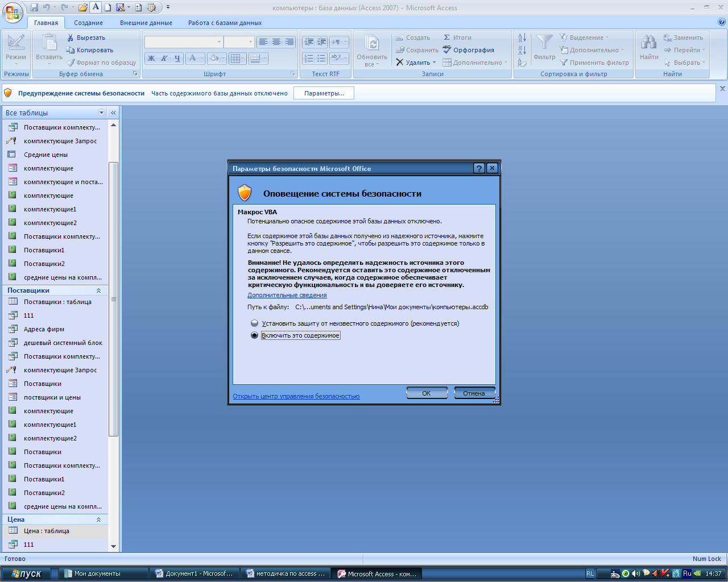Center text in Шрифт group
Image resolution: width=728 pixels, height=582 pixels.
tap(276, 42)
